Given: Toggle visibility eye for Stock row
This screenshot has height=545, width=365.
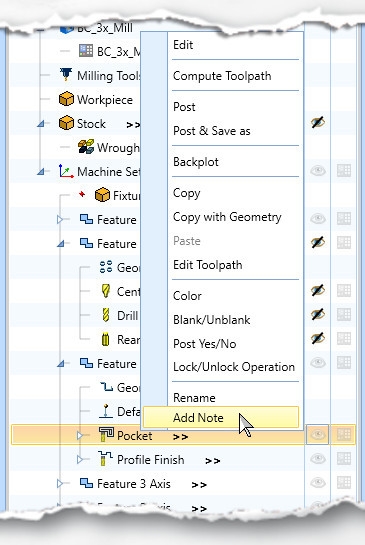Looking at the screenshot, I should coord(318,122).
